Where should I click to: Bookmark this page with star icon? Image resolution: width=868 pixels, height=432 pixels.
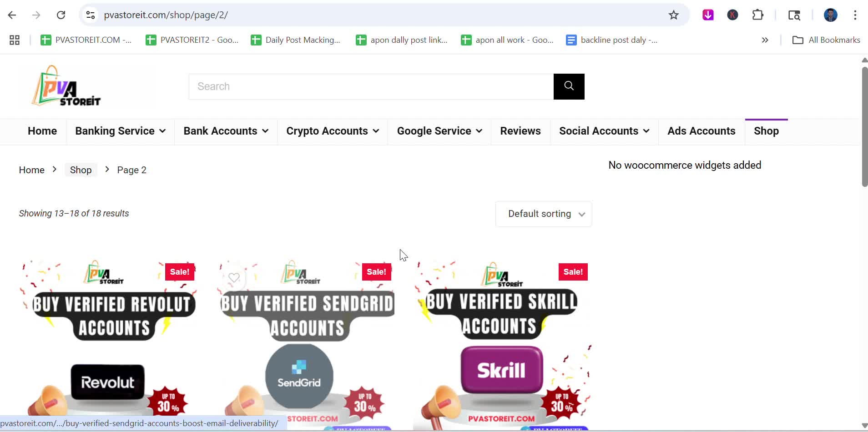674,15
